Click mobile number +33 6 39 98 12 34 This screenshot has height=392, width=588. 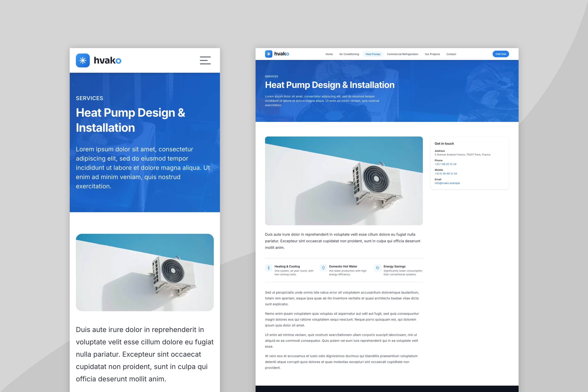(x=446, y=173)
